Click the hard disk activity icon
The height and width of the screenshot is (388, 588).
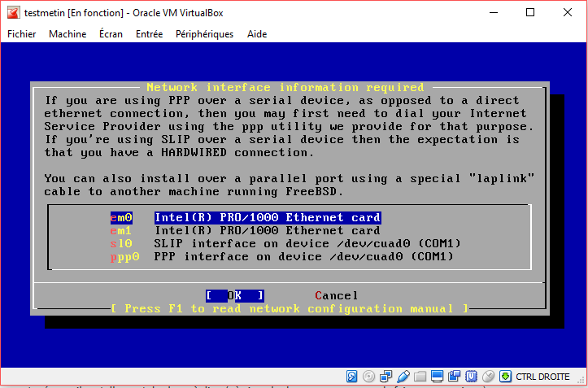point(352,376)
